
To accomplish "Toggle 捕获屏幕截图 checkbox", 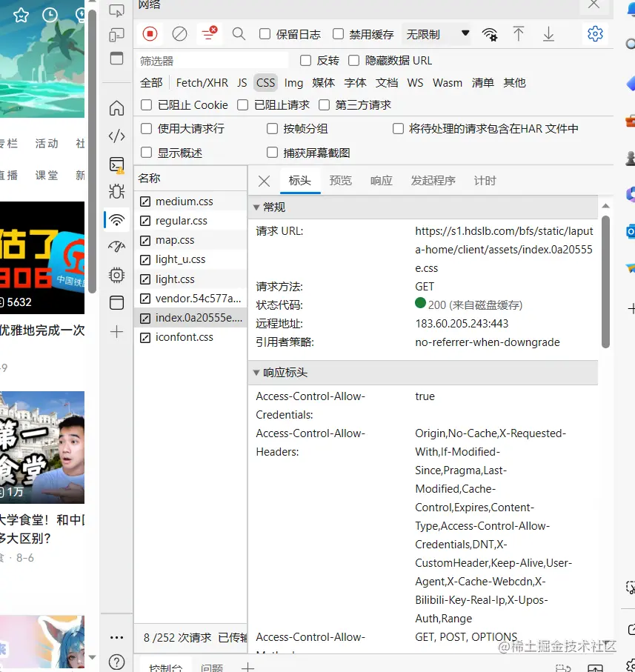I will (272, 153).
